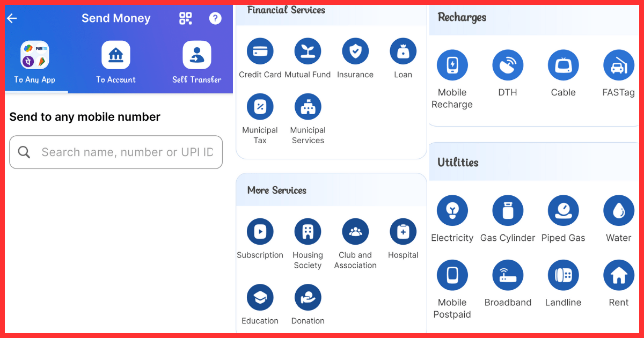Open the QR code scanner icon
644x338 pixels.
pos(186,18)
